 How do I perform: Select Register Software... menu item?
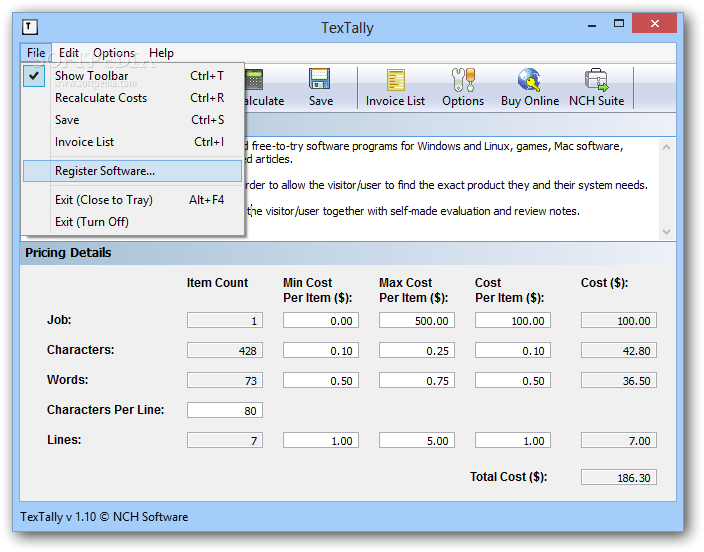click(x=133, y=171)
